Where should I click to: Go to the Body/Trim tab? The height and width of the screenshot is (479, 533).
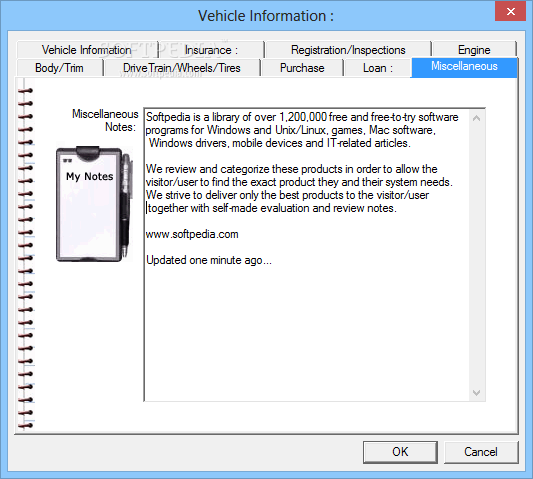[59, 68]
